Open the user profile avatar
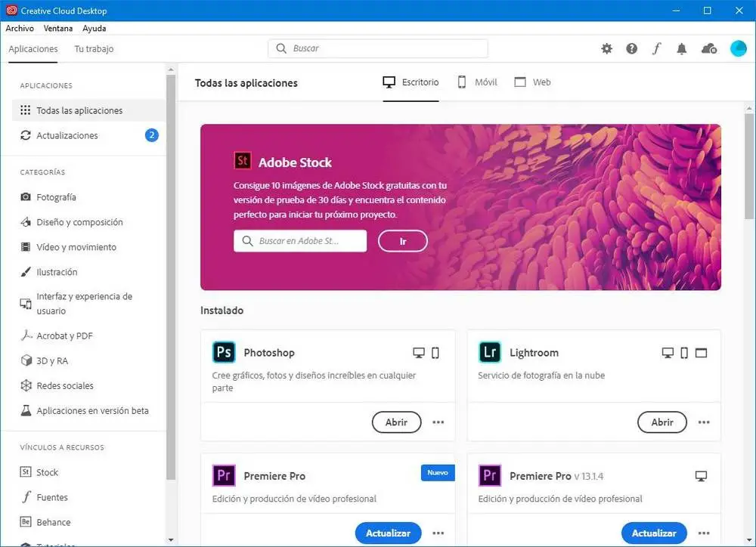This screenshot has height=547, width=756. click(738, 48)
